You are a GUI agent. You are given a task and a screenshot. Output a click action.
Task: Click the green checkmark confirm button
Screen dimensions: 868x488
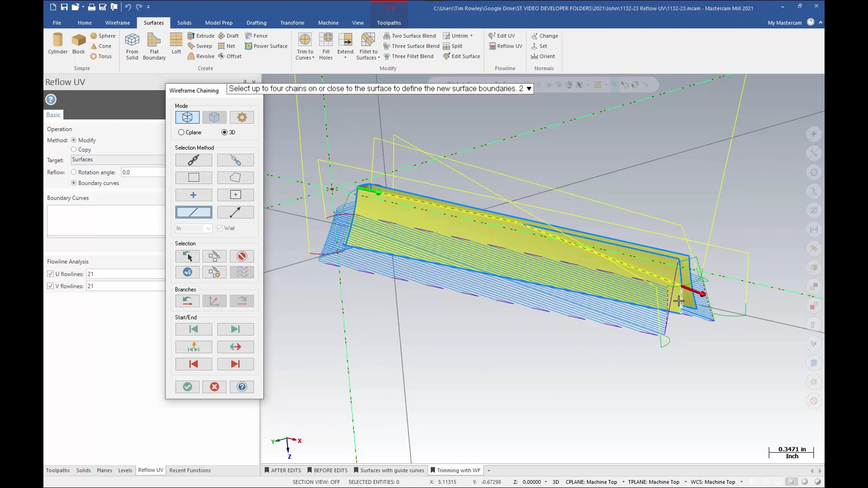188,387
